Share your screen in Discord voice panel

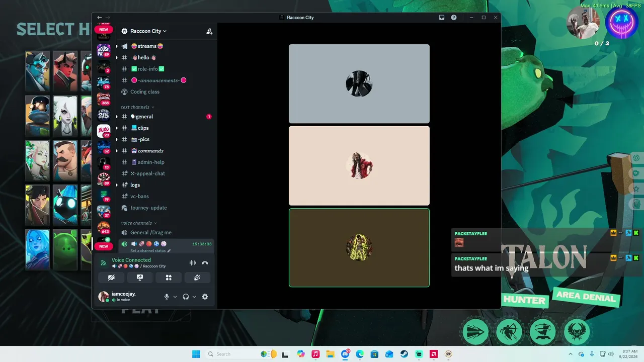click(x=140, y=278)
